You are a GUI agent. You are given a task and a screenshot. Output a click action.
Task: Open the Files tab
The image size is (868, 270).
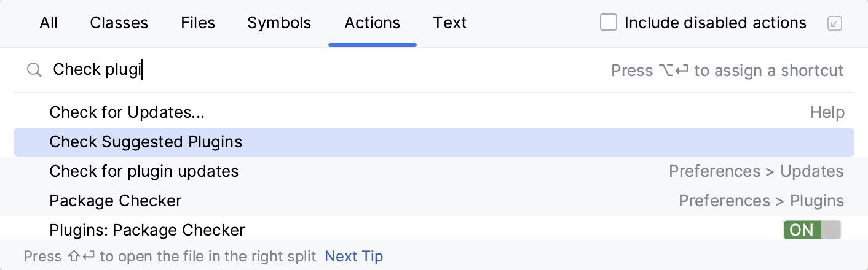[198, 23]
